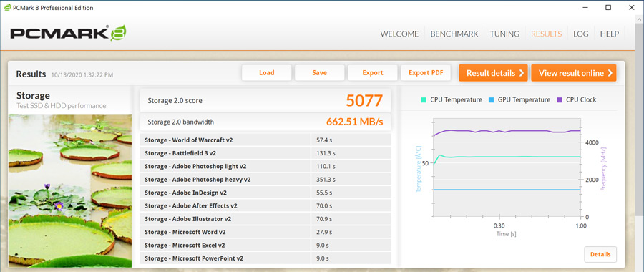Click the 70.9 s result value
This screenshot has height=272, width=644.
tap(324, 219)
